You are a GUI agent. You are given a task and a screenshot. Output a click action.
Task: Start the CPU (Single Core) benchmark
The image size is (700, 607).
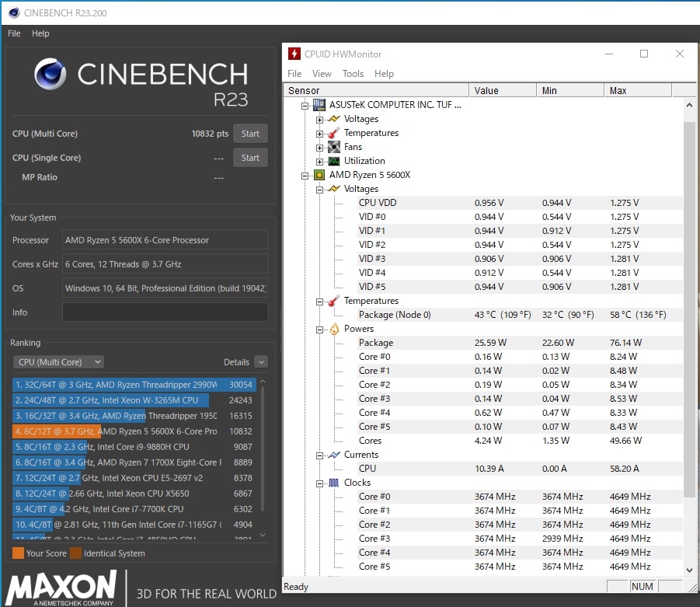tap(250, 158)
